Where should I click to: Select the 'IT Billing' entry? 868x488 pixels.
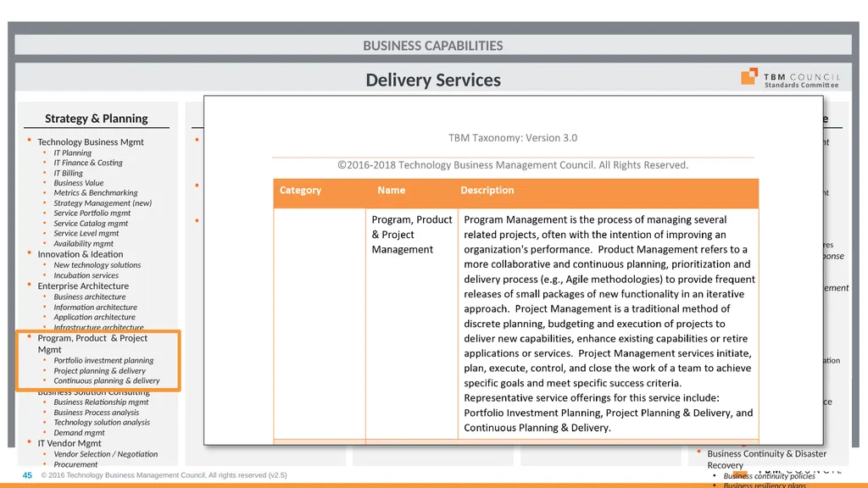(68, 173)
